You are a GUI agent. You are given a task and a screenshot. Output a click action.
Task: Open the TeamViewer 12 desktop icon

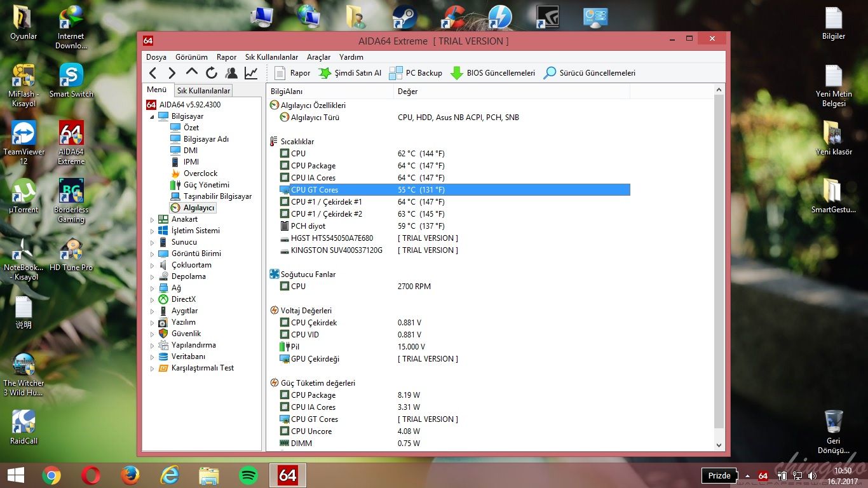tap(24, 142)
